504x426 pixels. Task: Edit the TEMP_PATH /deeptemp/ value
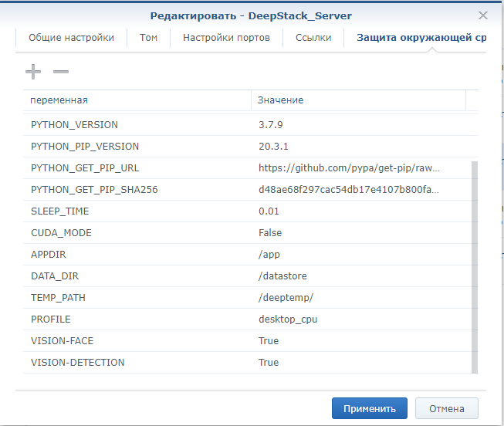(286, 298)
